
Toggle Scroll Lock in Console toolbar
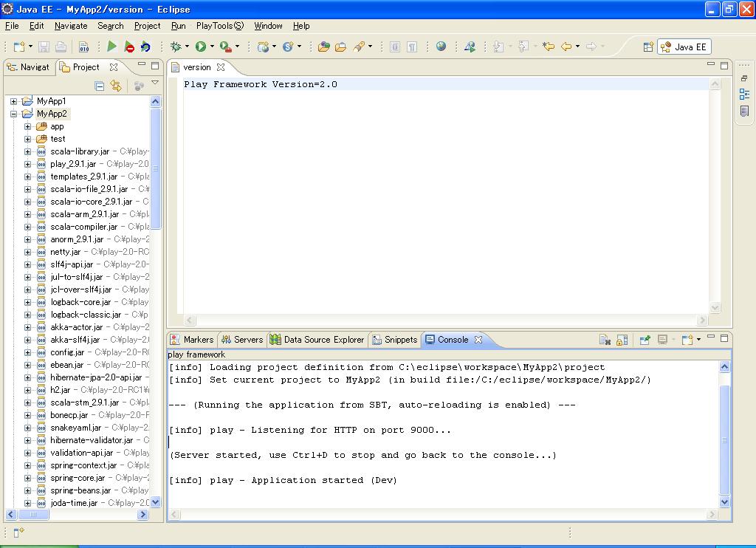point(622,340)
